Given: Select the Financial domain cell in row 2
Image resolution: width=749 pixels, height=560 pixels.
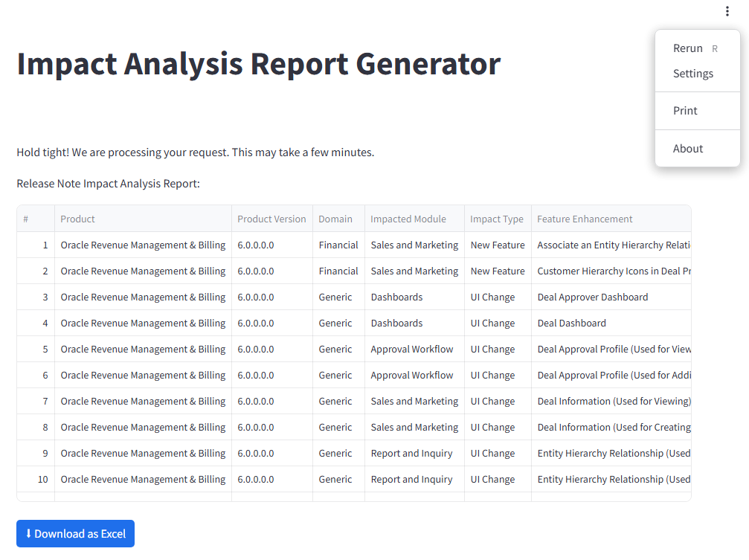Looking at the screenshot, I should click(x=338, y=271).
